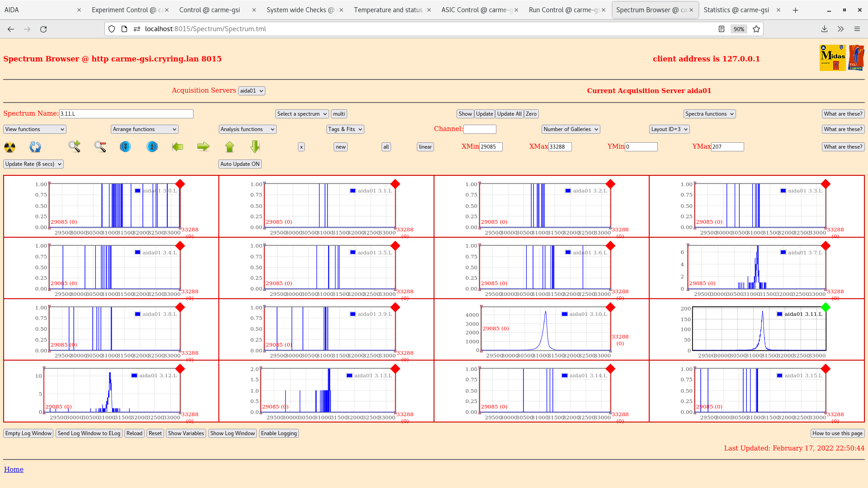The image size is (868, 488).
Task: Click the blue double-down-arrow circle icon
Action: 125,146
